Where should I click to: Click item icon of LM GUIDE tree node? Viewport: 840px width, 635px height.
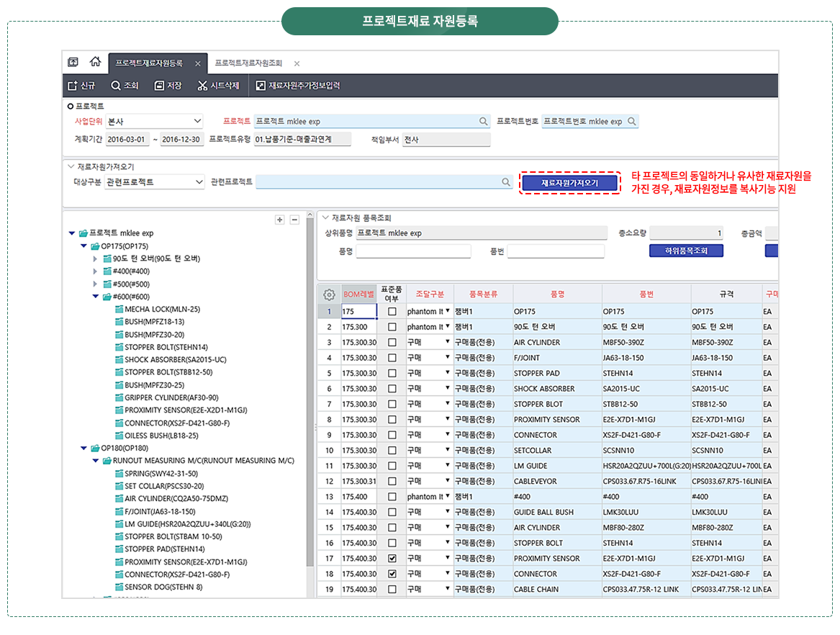(x=119, y=524)
